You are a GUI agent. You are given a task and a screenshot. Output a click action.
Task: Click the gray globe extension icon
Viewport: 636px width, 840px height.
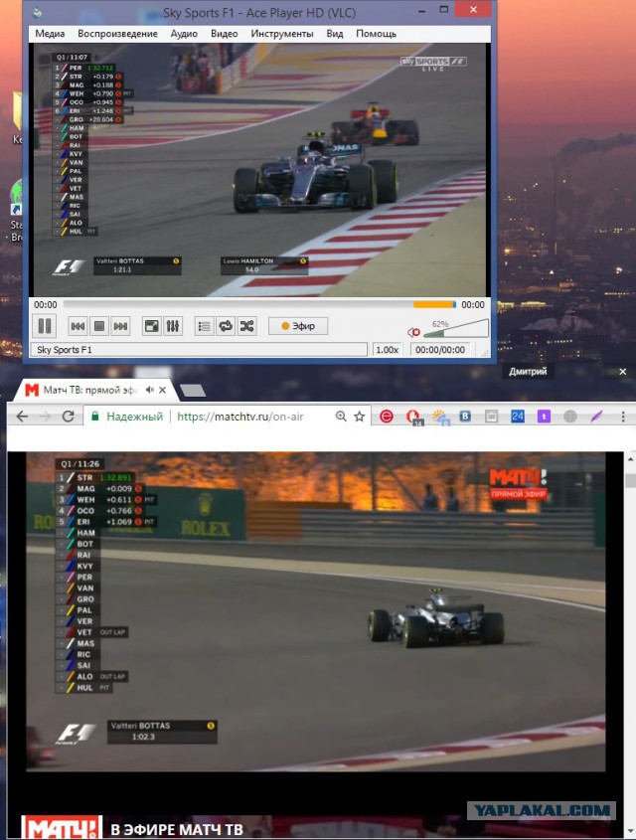tap(570, 417)
